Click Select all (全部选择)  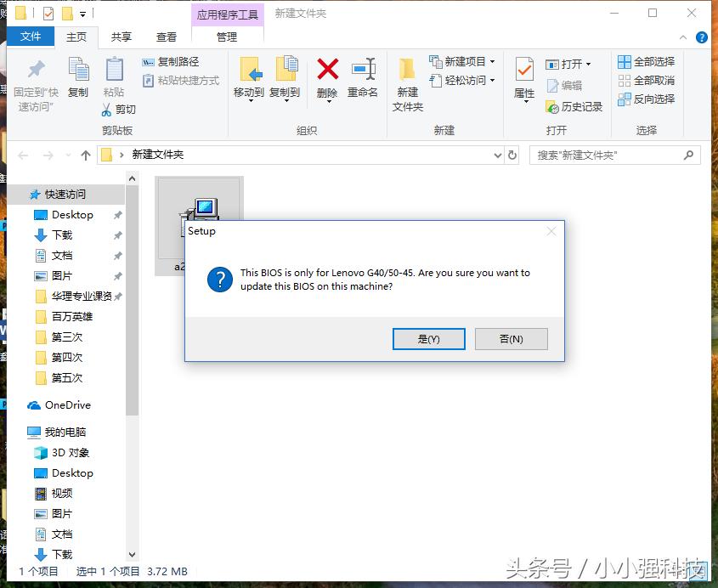pos(646,62)
